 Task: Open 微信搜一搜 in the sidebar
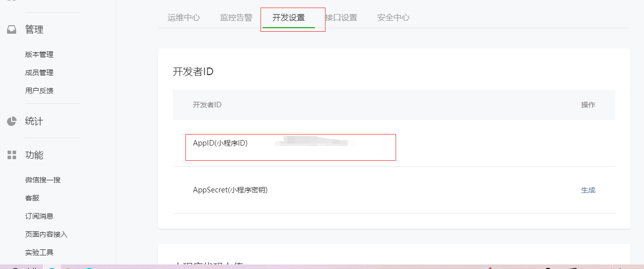click(x=43, y=180)
